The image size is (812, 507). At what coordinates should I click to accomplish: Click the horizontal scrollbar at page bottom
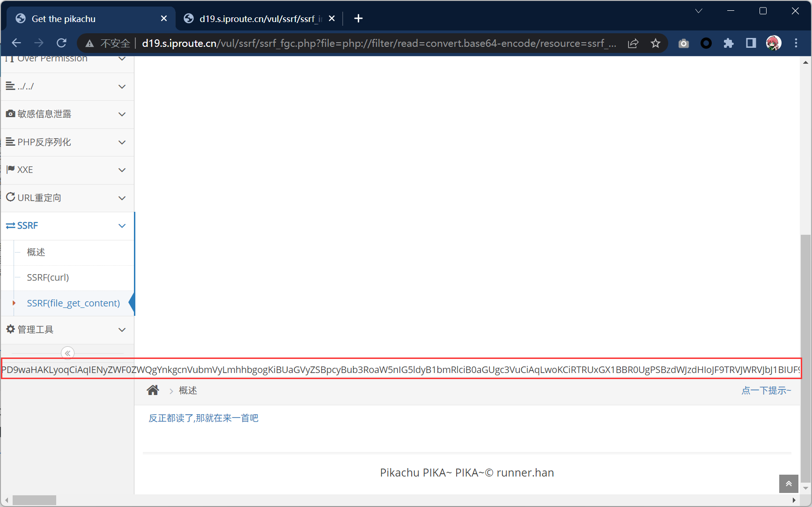34,500
